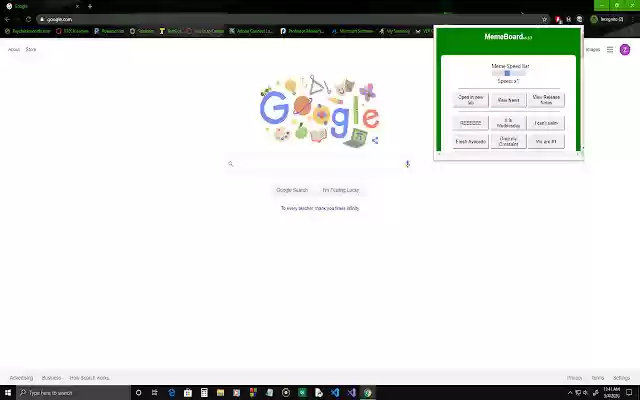Open the Settings footer menu
Screen dimensions: 640x400
click(x=621, y=378)
